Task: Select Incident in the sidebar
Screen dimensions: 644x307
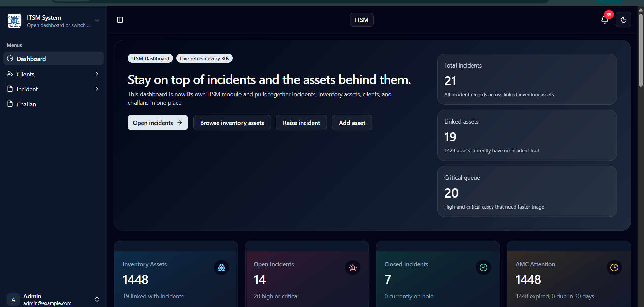Action: pyautogui.click(x=54, y=89)
